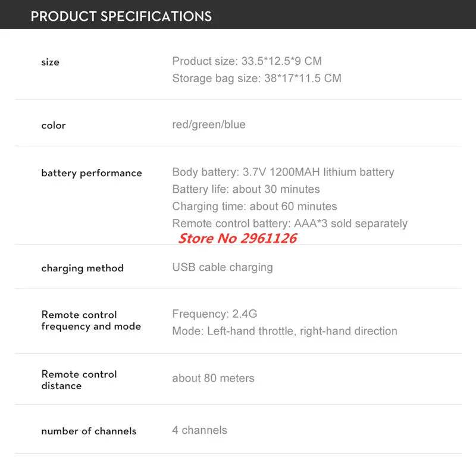Click the Frequency: 2.4G value
476x476 pixels.
[215, 314]
